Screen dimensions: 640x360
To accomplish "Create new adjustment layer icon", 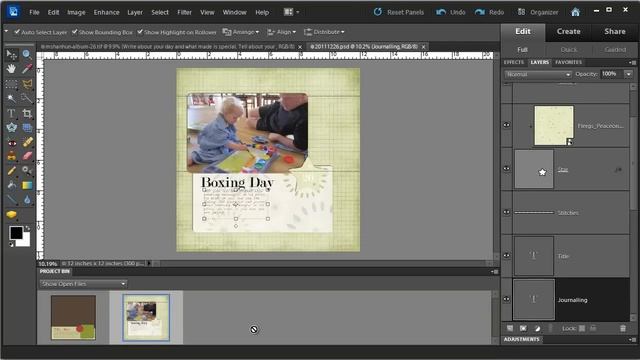I will (538, 328).
